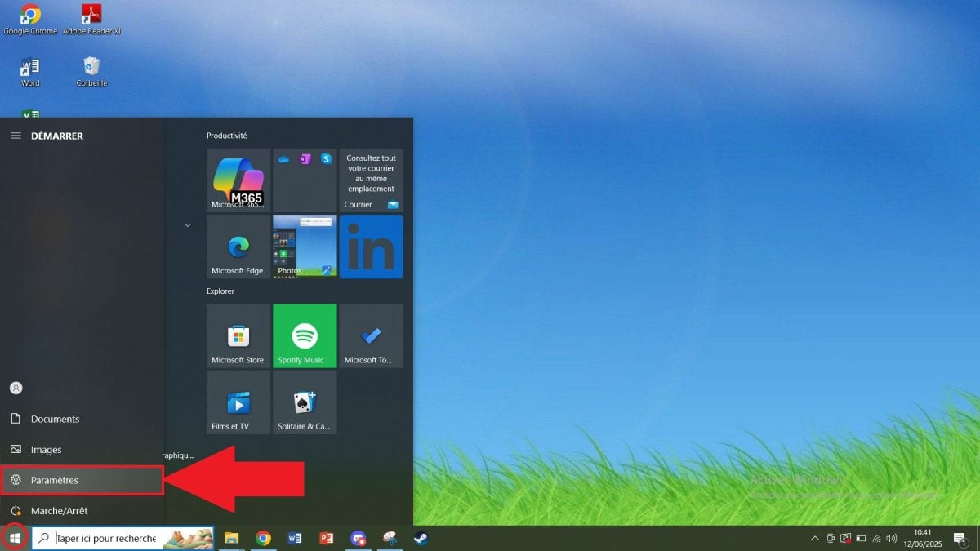Expand the DÉMARRER hamburger menu

16,136
